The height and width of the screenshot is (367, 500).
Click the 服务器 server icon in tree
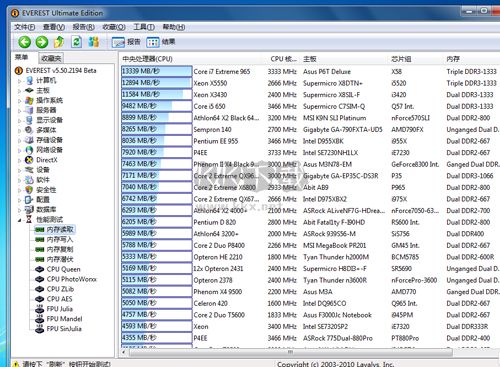(29, 110)
